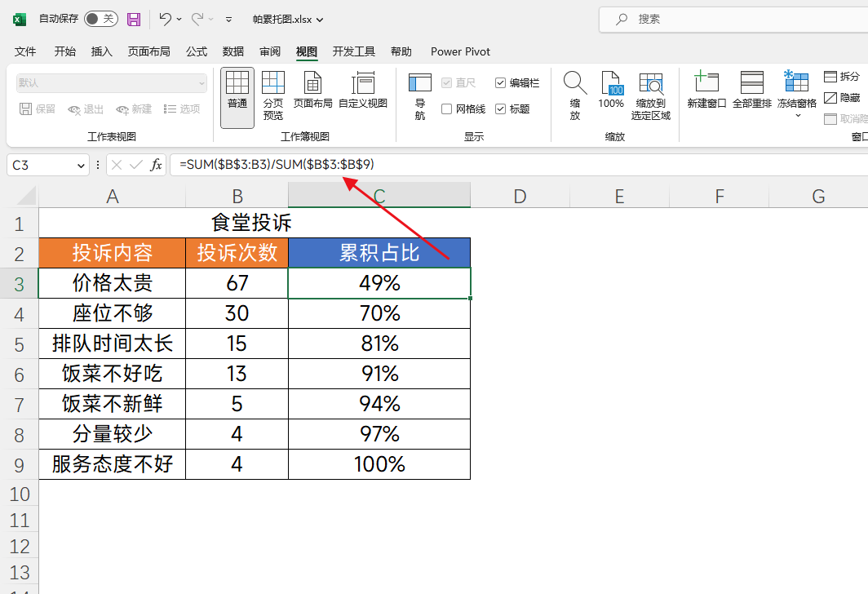Click the 选项 sheet view options icon

[170, 109]
